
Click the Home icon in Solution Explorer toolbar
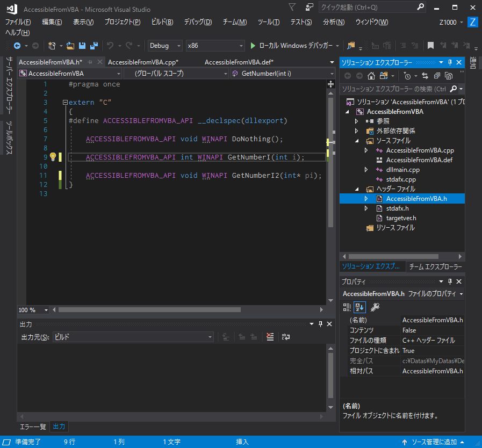point(371,76)
